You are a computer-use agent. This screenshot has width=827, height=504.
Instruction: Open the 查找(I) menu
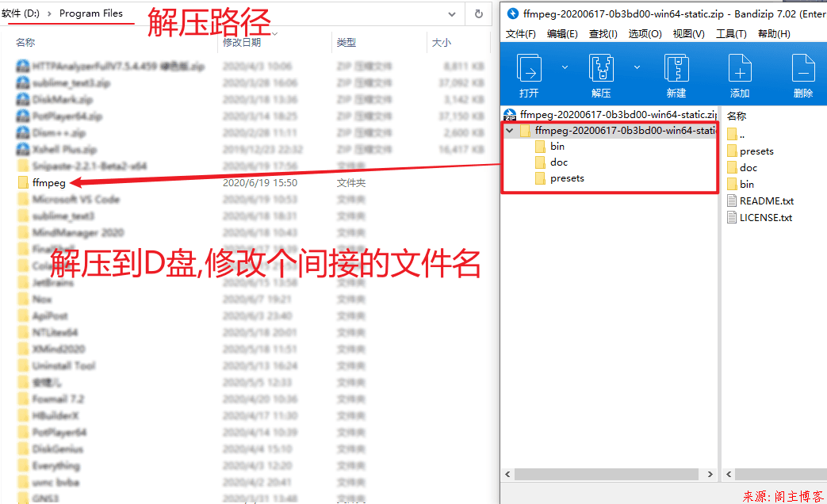603,34
